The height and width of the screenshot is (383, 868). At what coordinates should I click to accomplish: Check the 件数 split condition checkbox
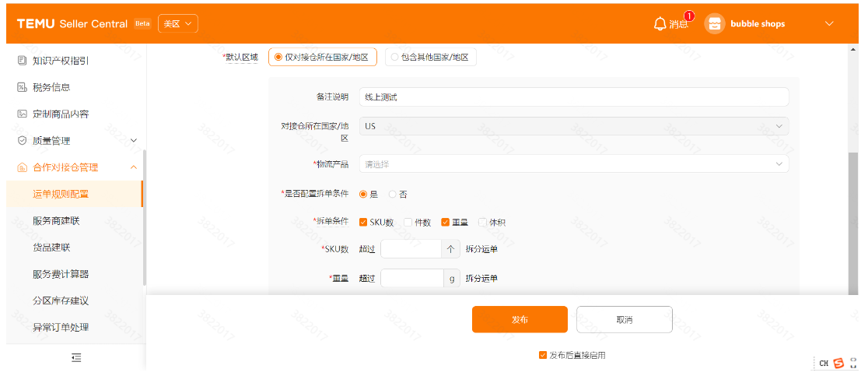pyautogui.click(x=408, y=223)
